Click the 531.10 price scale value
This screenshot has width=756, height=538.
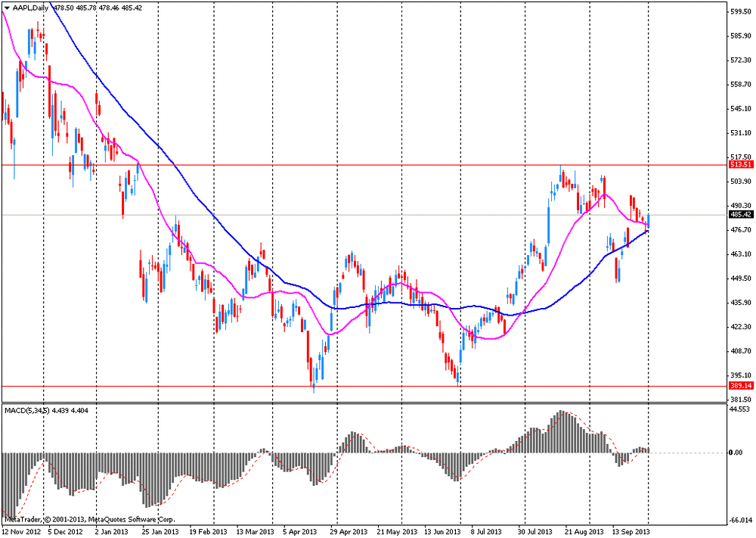742,132
